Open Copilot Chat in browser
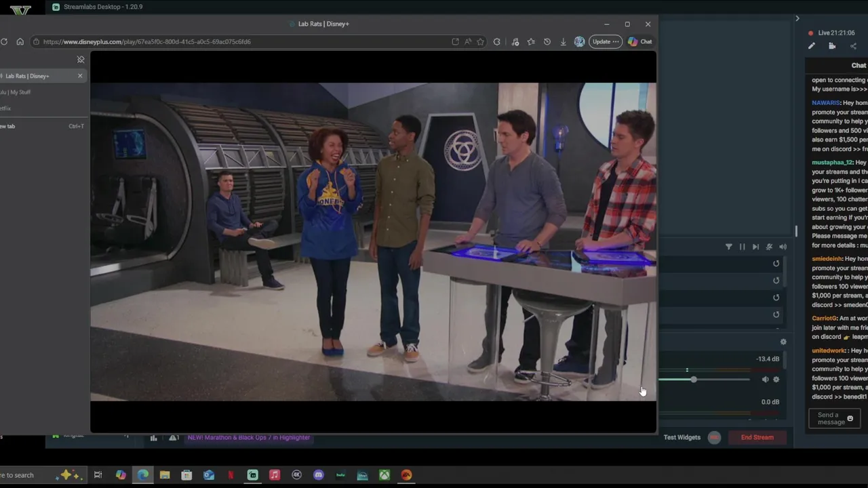Image resolution: width=868 pixels, height=488 pixels. (x=639, y=41)
